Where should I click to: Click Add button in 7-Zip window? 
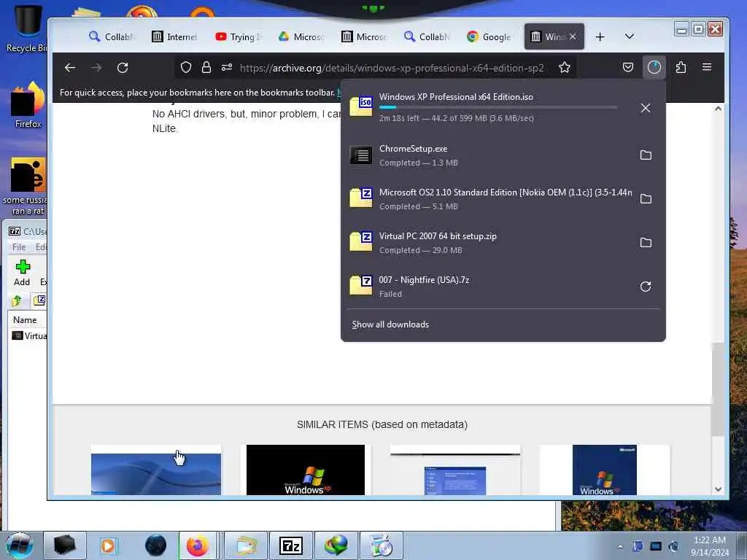[22, 273]
